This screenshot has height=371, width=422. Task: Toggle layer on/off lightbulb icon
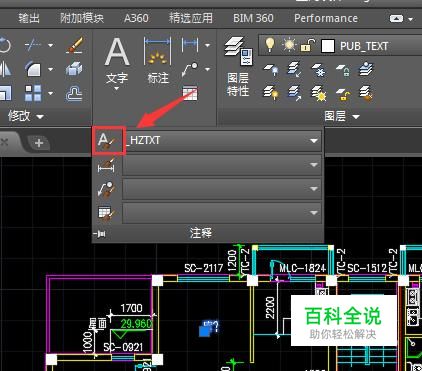click(270, 45)
